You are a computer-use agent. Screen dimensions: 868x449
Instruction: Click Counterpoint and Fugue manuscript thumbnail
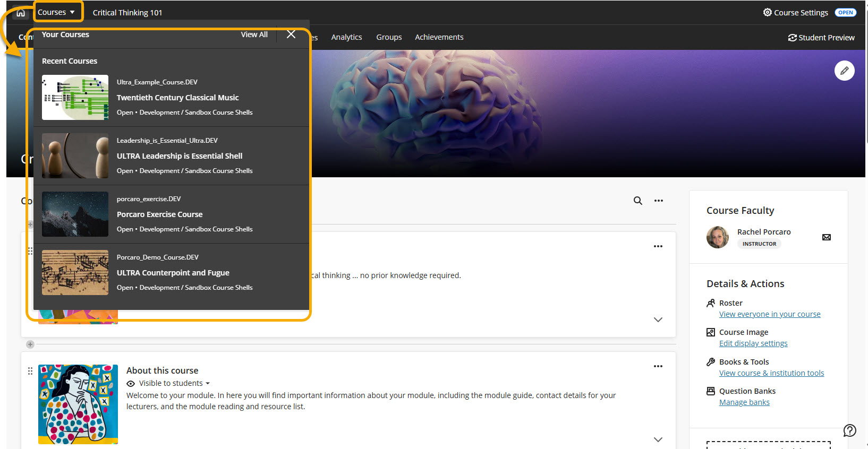pos(75,273)
